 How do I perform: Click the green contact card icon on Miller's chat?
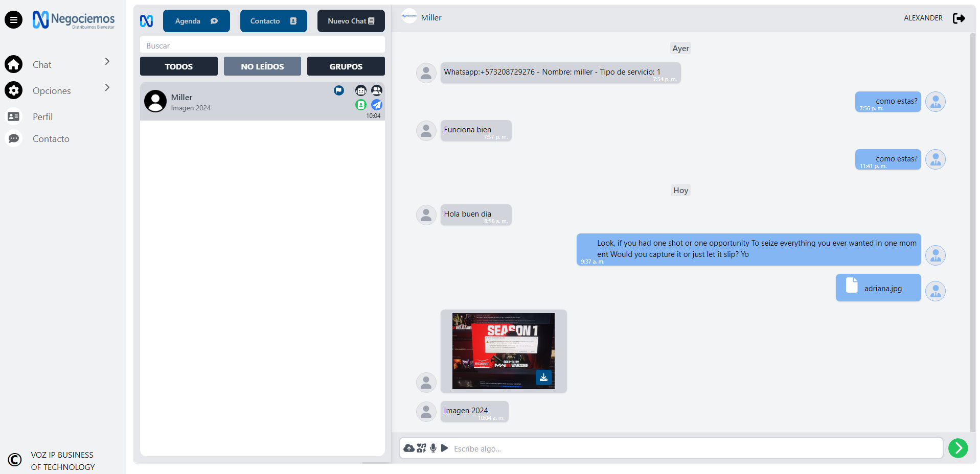(361, 105)
